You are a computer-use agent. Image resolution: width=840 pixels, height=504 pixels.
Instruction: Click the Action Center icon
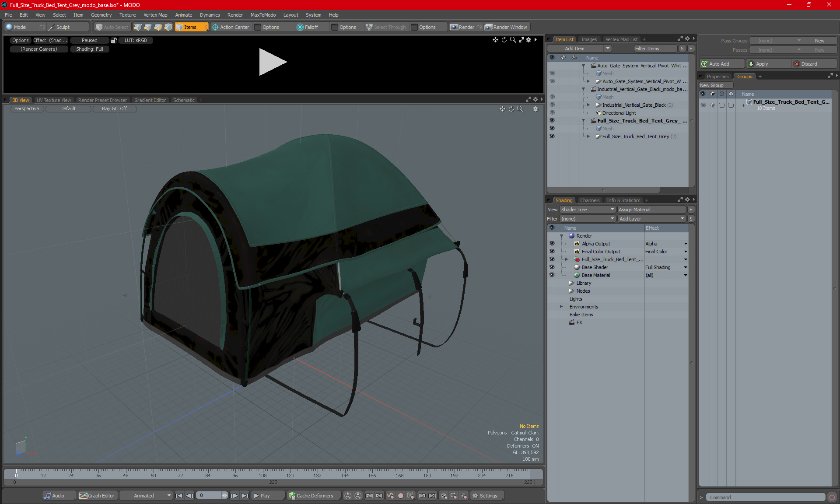[215, 27]
